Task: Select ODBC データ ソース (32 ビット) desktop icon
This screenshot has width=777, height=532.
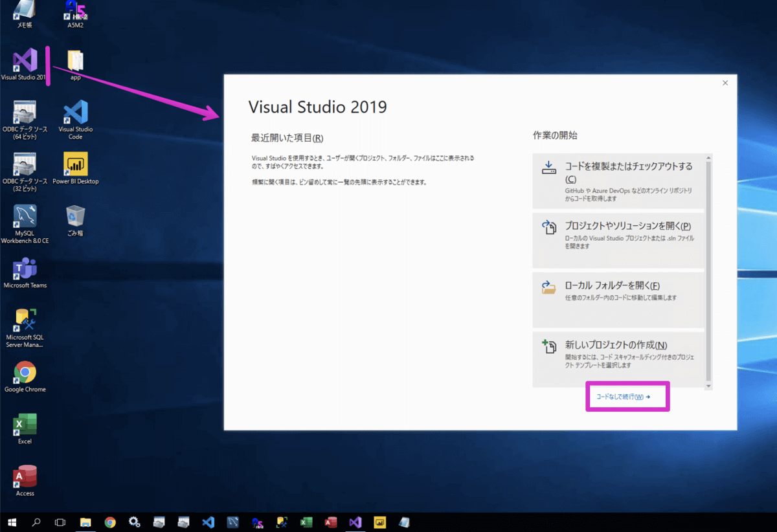Action: coord(25,172)
